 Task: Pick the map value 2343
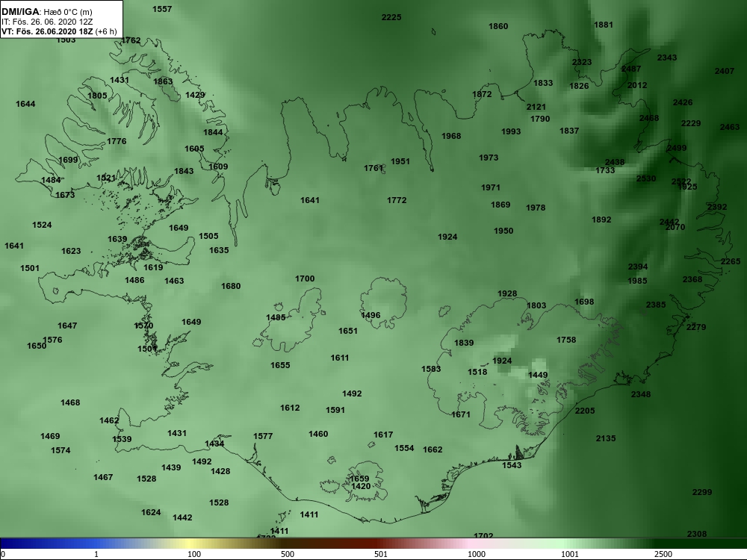[667, 57]
